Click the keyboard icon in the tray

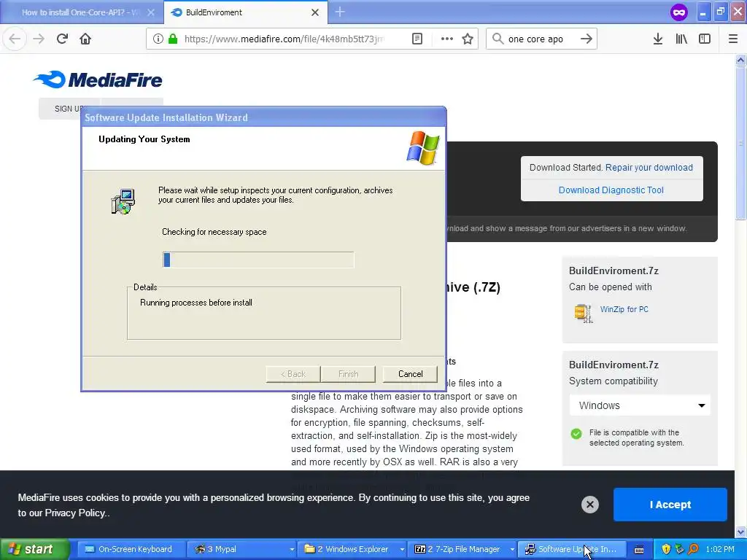(639, 550)
